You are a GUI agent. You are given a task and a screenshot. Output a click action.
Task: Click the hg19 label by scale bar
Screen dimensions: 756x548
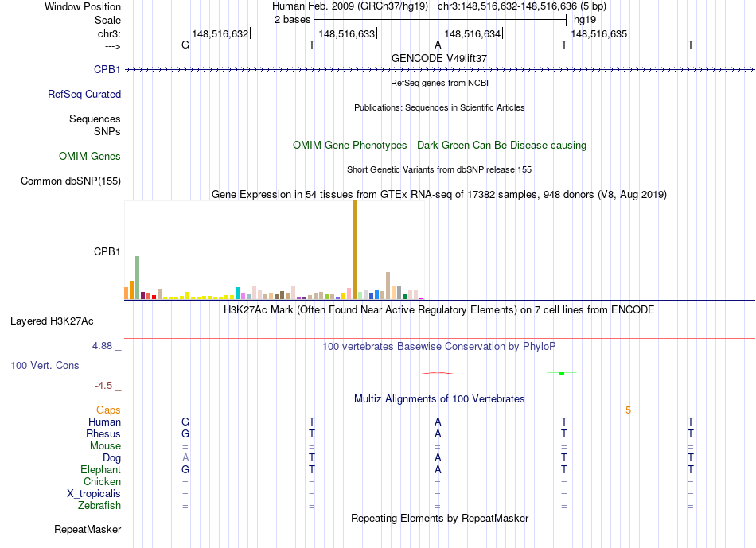[x=585, y=20]
